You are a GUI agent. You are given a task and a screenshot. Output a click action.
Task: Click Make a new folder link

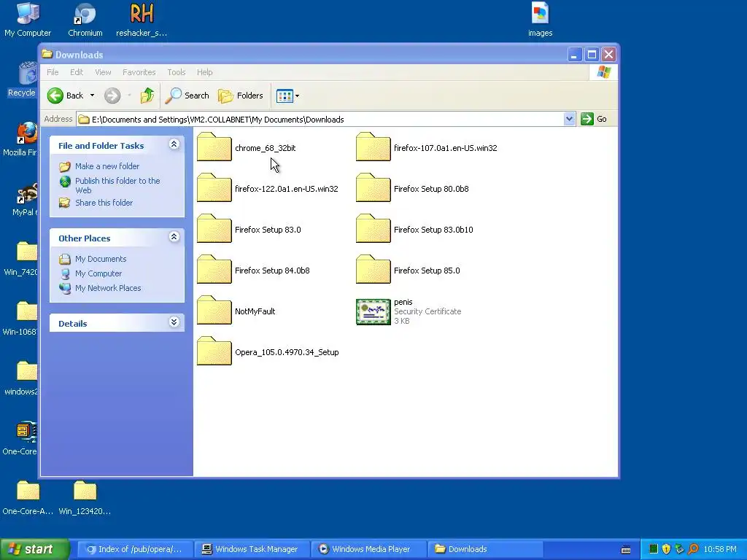point(107,166)
